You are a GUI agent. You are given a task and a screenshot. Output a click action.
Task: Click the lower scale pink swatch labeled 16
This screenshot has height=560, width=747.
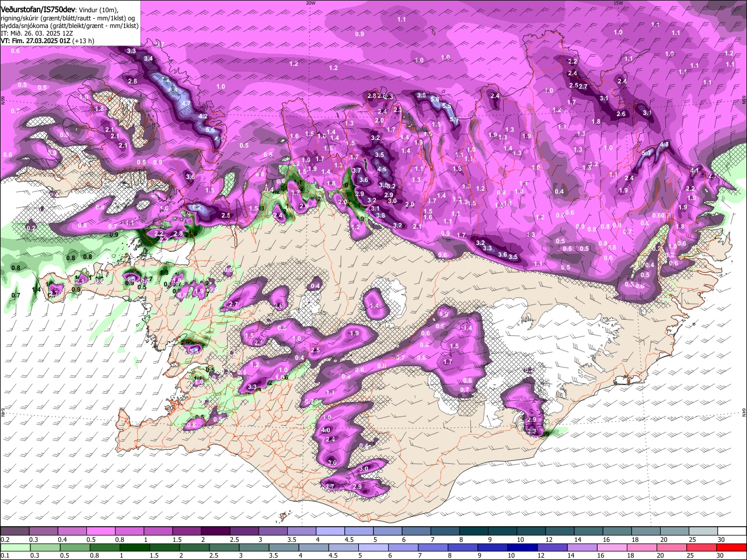[x=612, y=547]
